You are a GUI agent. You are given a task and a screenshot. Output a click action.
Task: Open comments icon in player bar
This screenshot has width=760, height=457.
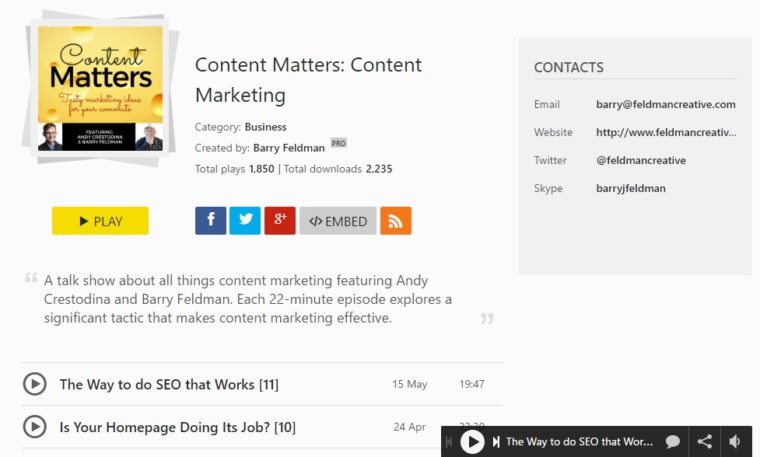point(672,442)
